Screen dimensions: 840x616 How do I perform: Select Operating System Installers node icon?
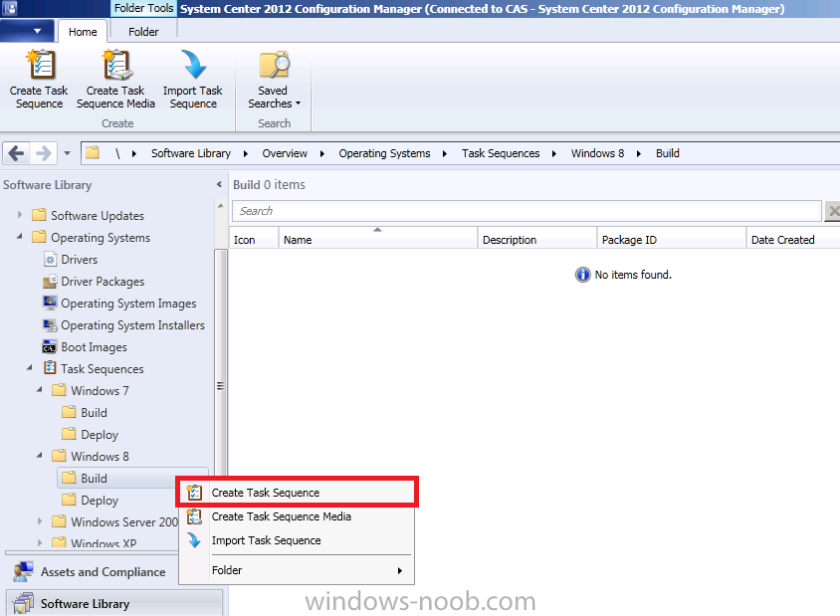[50, 325]
